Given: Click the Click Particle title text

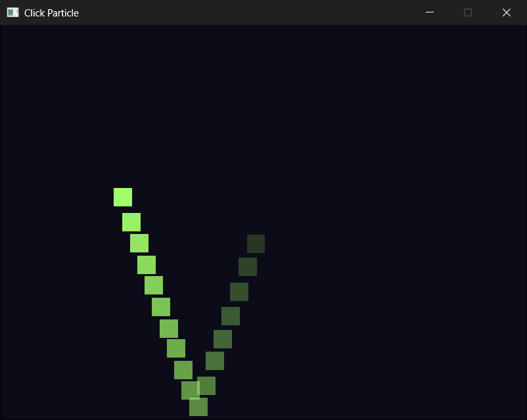Looking at the screenshot, I should pos(51,12).
